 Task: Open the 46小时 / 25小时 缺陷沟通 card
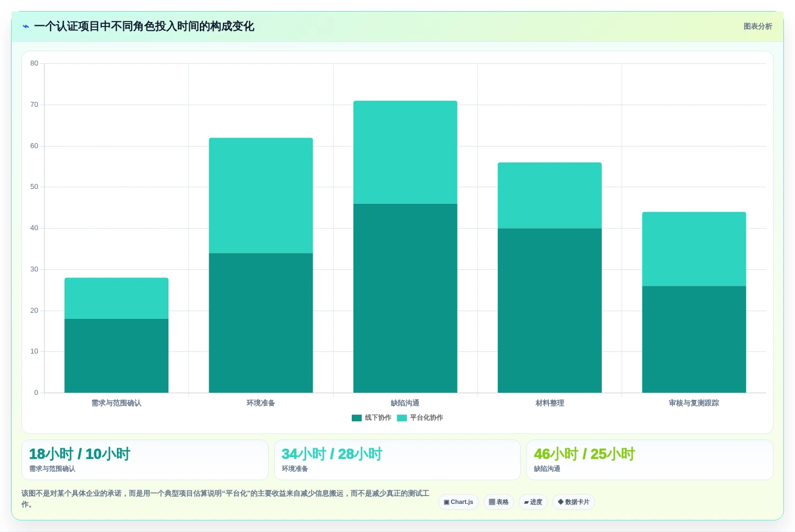coord(650,460)
